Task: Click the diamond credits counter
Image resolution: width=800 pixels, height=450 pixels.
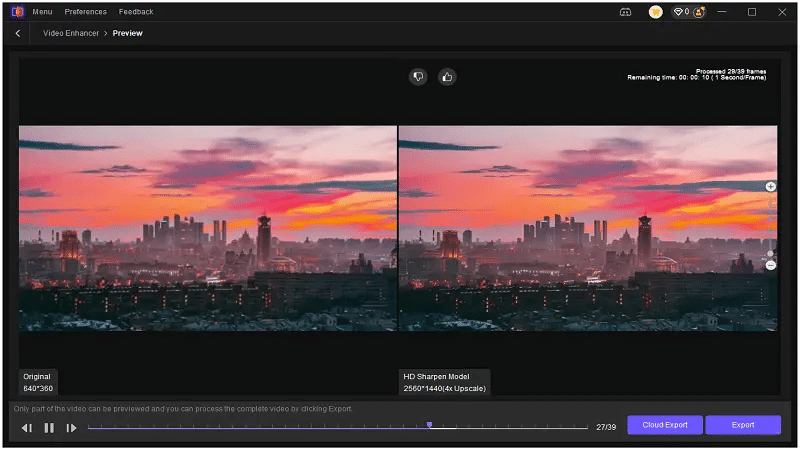Action: click(681, 12)
